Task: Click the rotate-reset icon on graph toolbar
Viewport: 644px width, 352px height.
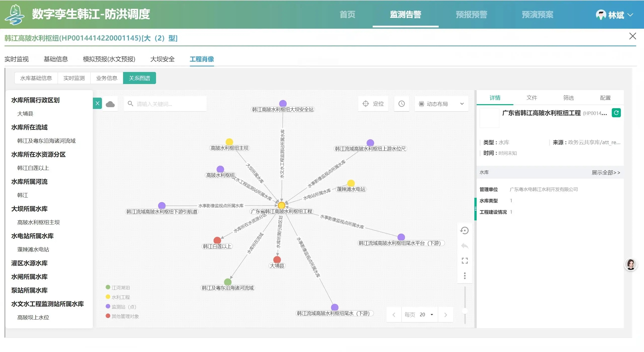Action: coord(464,230)
